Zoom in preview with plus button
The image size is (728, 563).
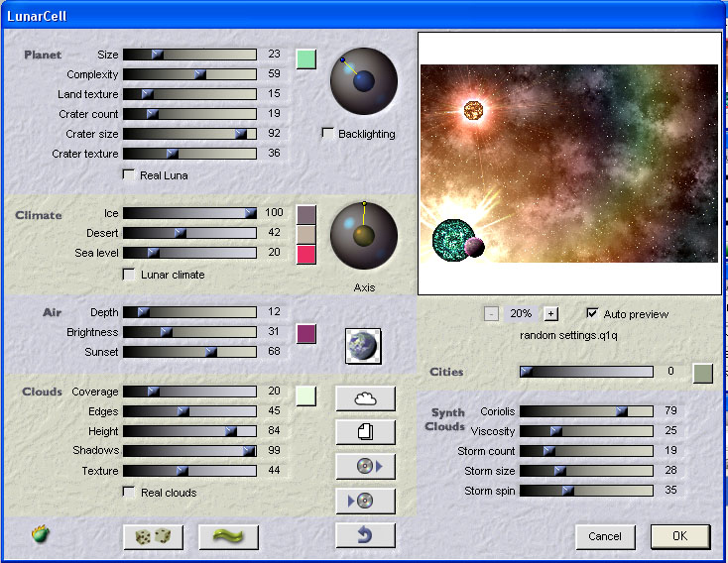click(x=551, y=313)
